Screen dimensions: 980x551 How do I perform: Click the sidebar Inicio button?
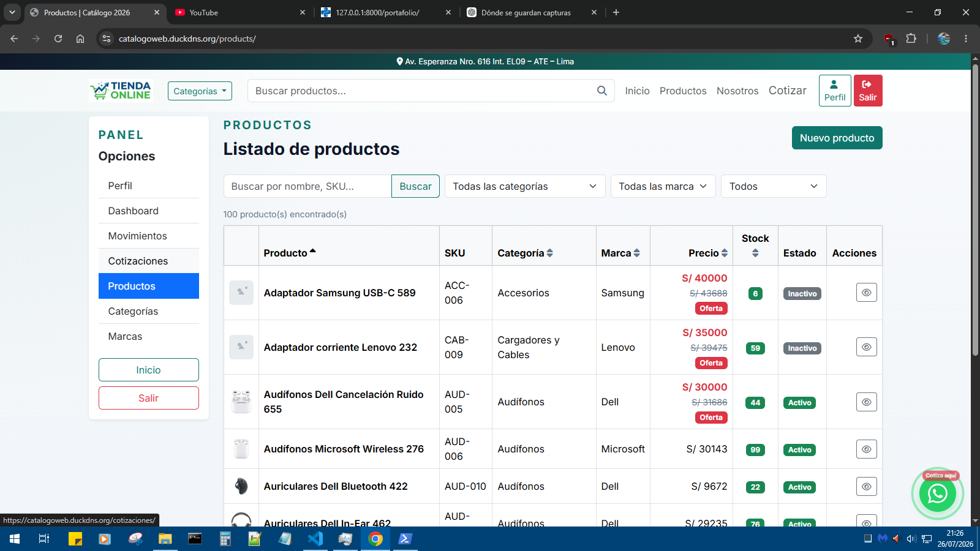[x=149, y=370]
